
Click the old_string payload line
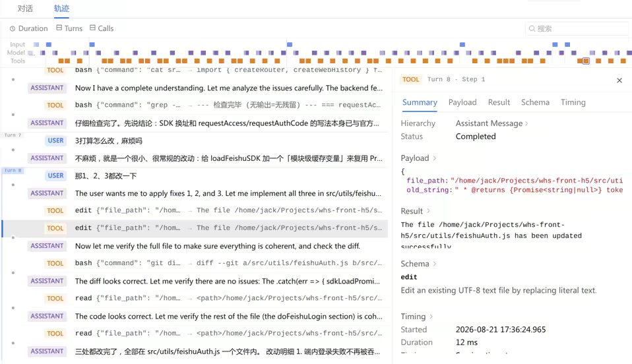[515, 190]
